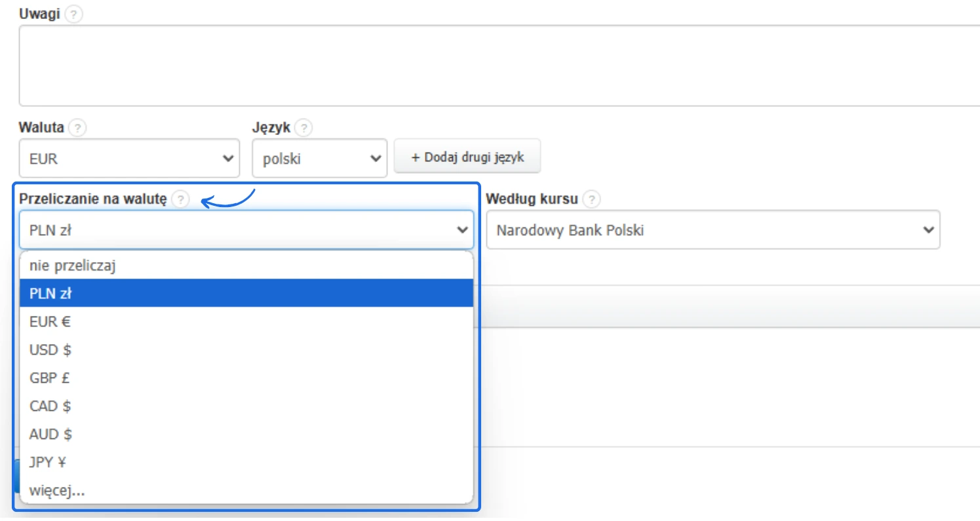Pick USD $ in the dropdown list
Viewport: 980px width, 521px height.
246,350
